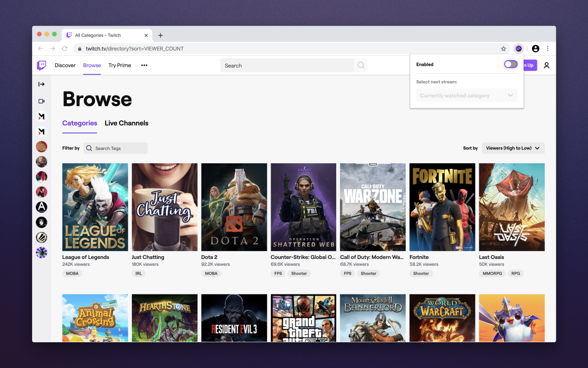Focus the Twitch Search field
The image size is (588, 368).
pos(287,65)
